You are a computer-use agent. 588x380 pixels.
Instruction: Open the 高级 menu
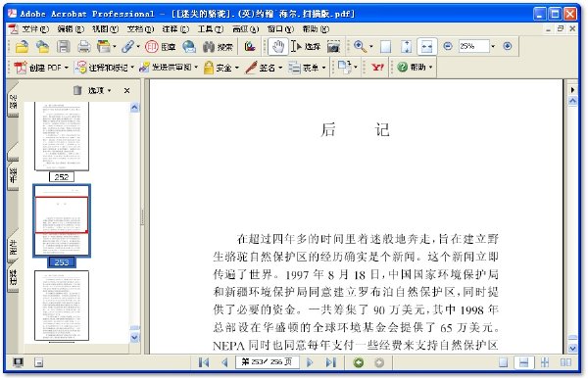(x=245, y=28)
